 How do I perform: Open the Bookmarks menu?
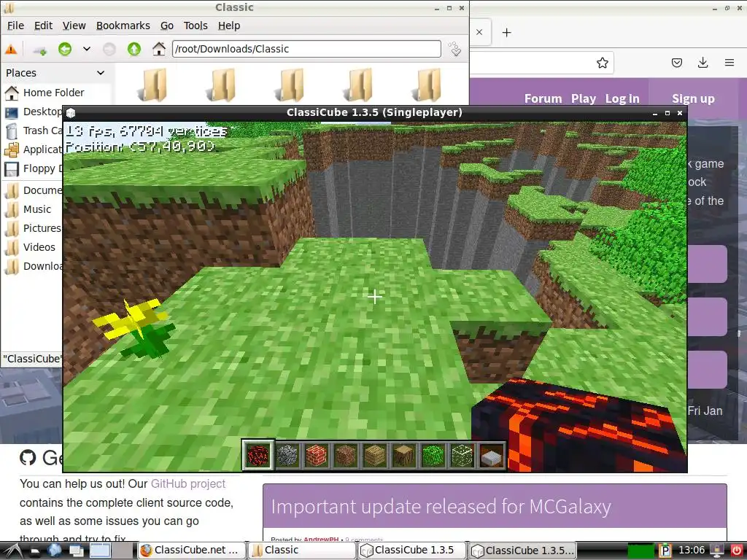click(123, 26)
